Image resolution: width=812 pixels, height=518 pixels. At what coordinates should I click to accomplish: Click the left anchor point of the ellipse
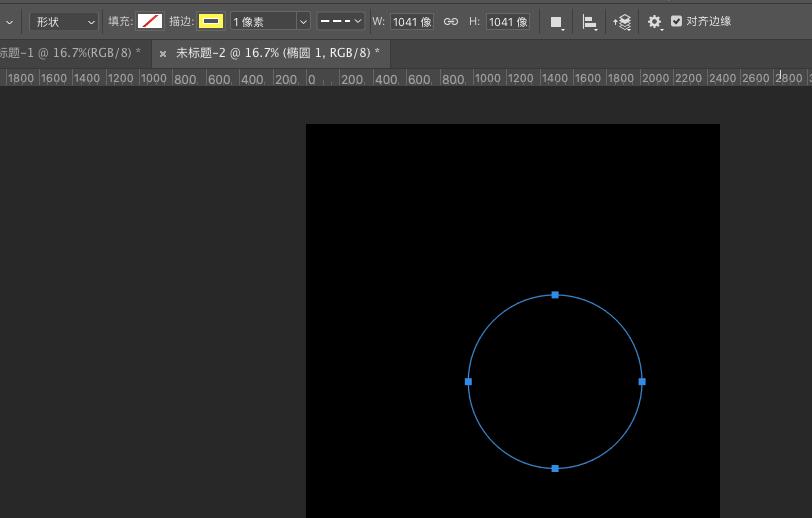coord(468,382)
